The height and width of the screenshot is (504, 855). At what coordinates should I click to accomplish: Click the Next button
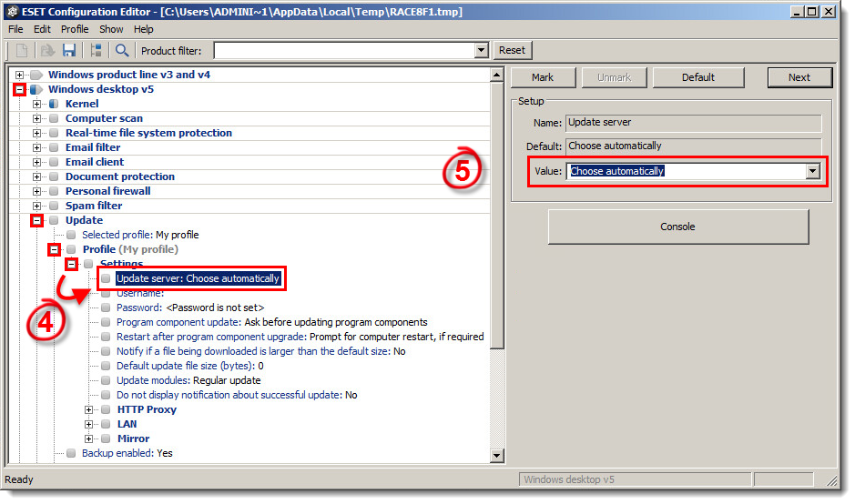pos(799,77)
